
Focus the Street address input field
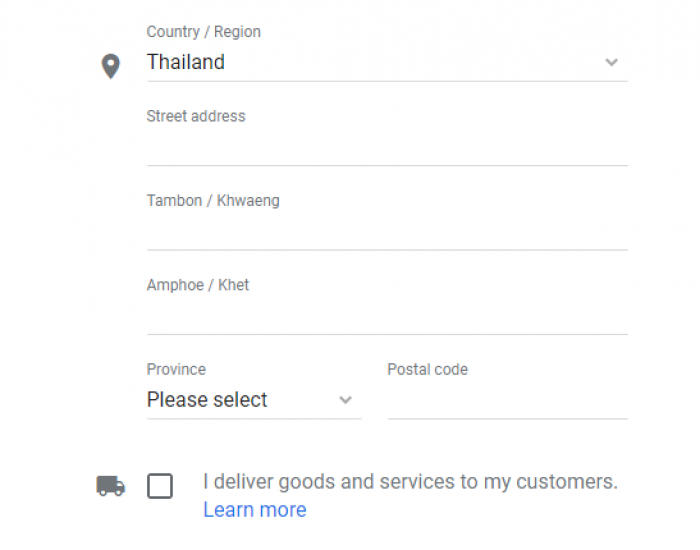click(x=388, y=147)
